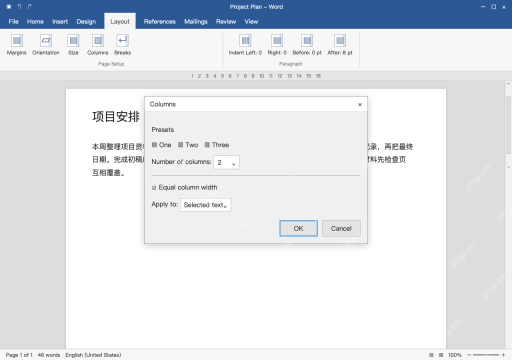Click the Cancel button

click(341, 228)
